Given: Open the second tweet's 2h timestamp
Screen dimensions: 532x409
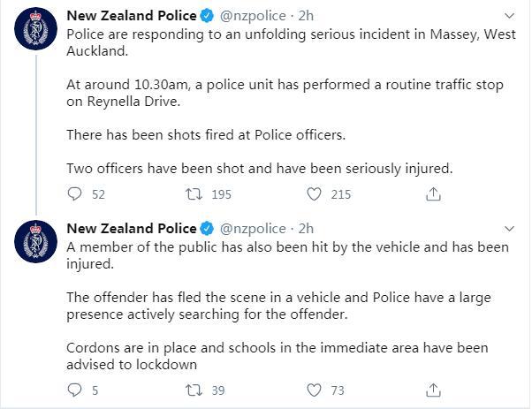Looking at the screenshot, I should pyautogui.click(x=306, y=229).
